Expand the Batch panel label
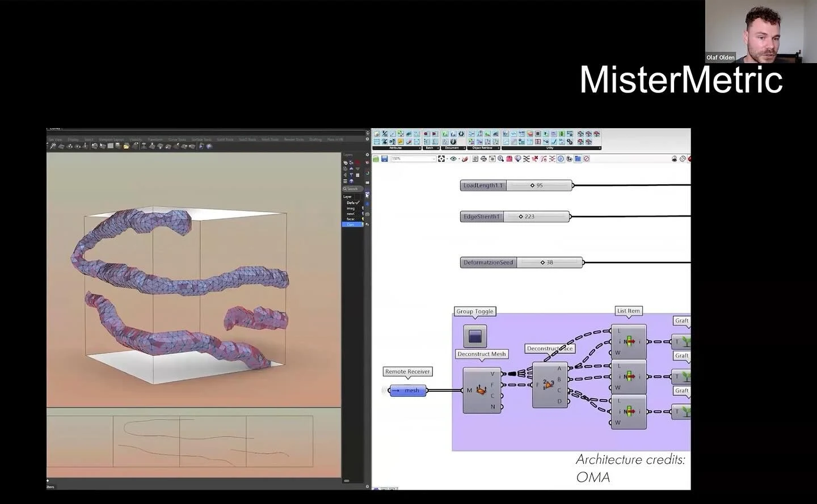 [x=431, y=148]
